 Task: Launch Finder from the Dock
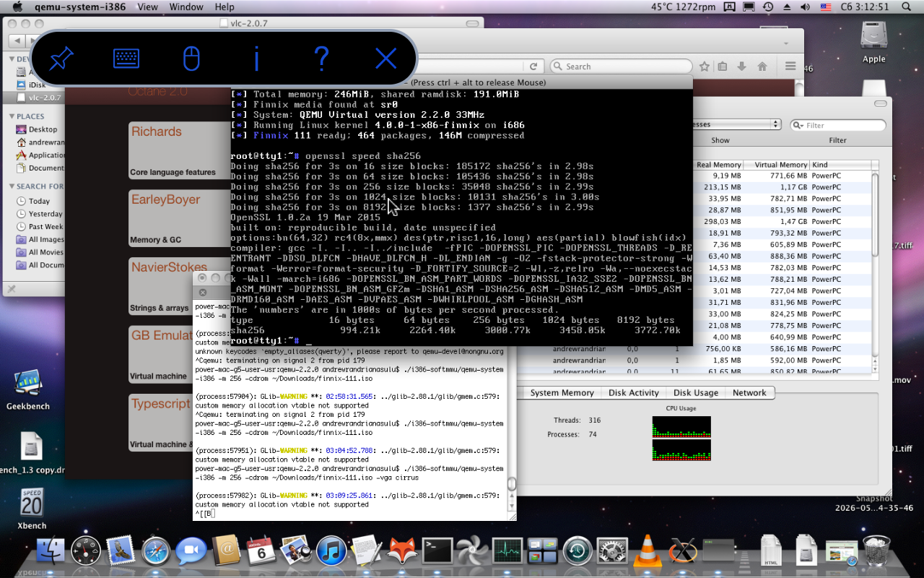click(x=51, y=552)
